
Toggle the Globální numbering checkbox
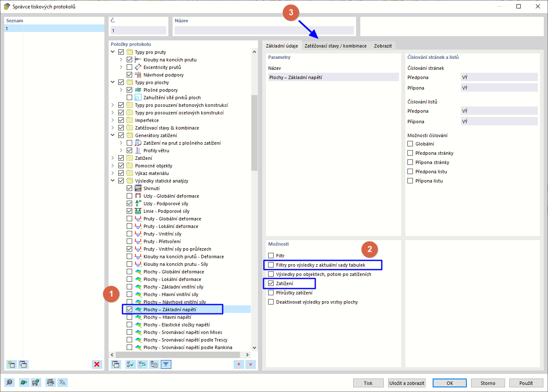pyautogui.click(x=410, y=144)
